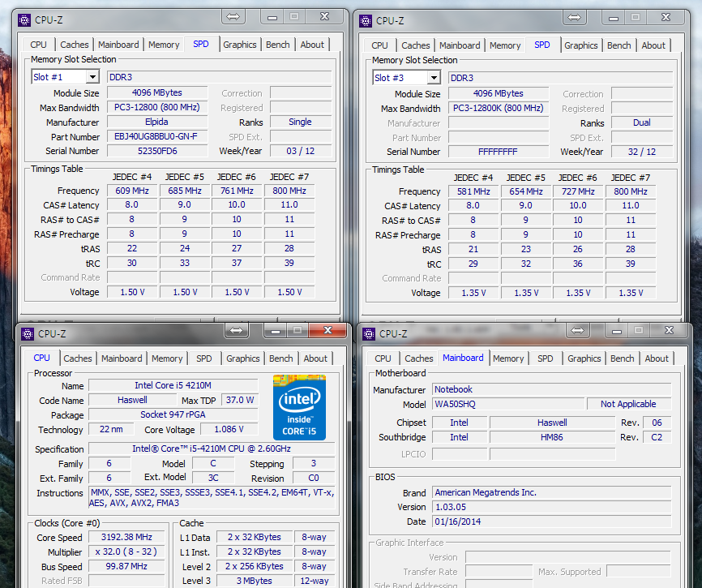
Task: Click the double-arrow button in the Mainboard window title bar
Action: (x=577, y=331)
